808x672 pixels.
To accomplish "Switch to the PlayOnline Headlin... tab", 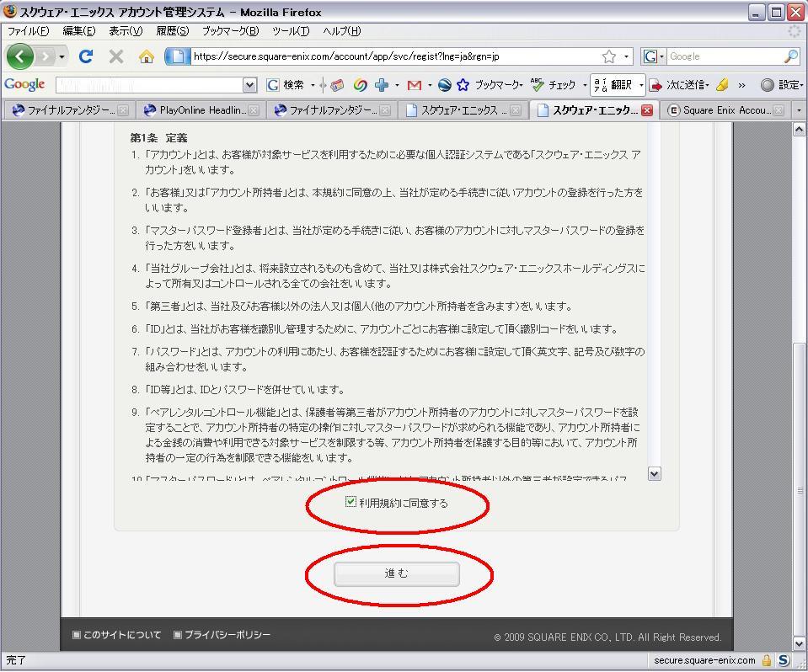I will pyautogui.click(x=201, y=110).
